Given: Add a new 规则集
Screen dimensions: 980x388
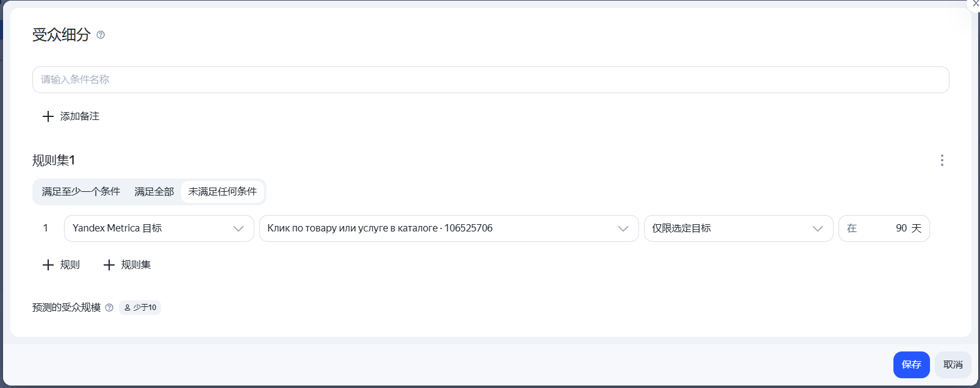Looking at the screenshot, I should [x=127, y=265].
